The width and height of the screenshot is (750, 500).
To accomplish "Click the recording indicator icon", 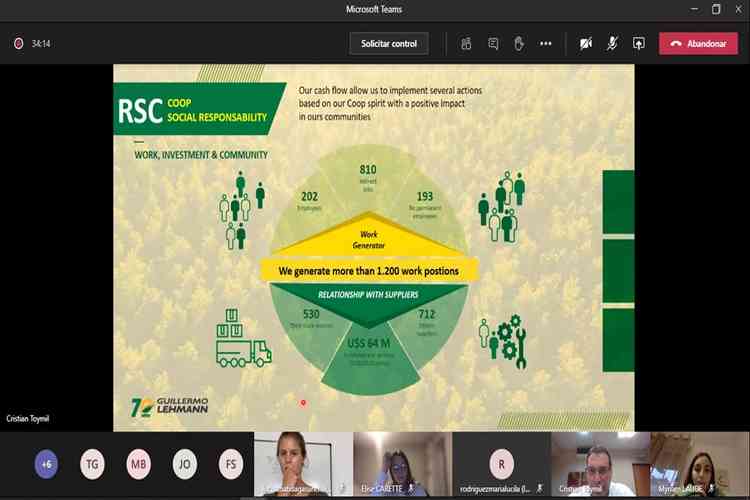I will click(x=18, y=44).
